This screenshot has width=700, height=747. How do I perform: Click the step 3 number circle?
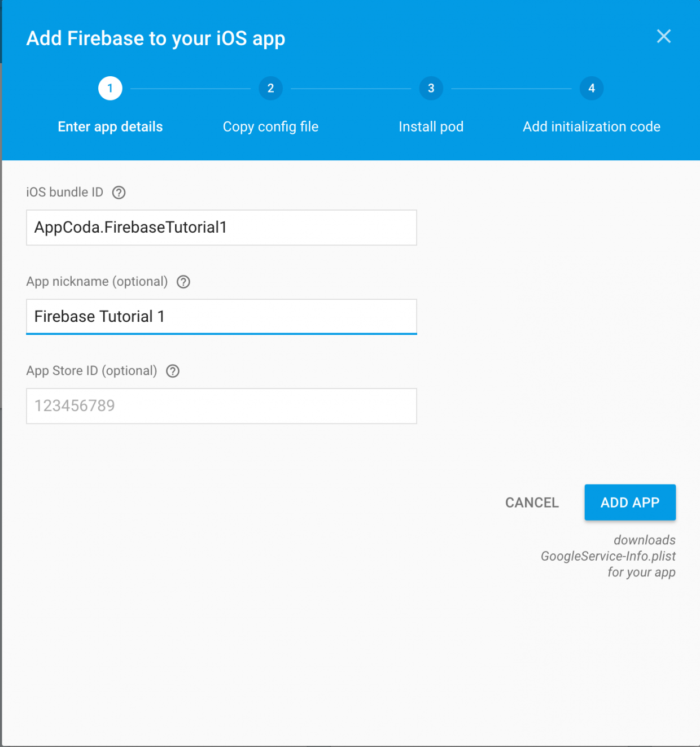431,88
